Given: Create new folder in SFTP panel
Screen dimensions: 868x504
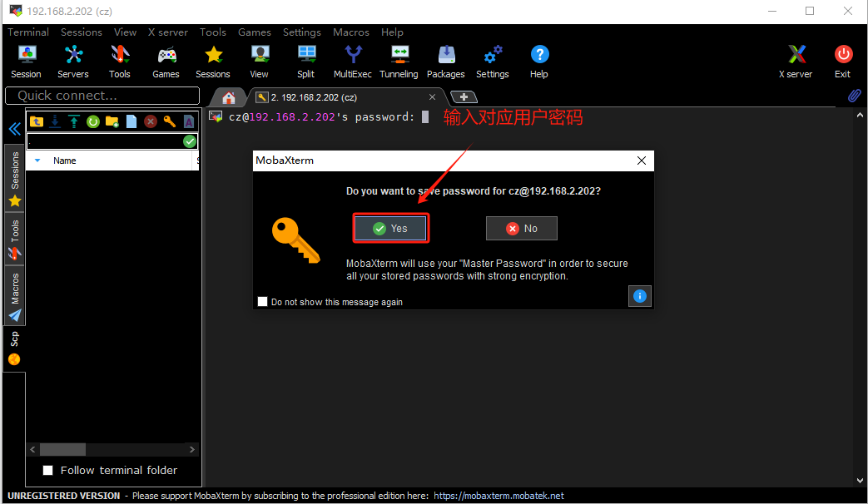Looking at the screenshot, I should (112, 121).
